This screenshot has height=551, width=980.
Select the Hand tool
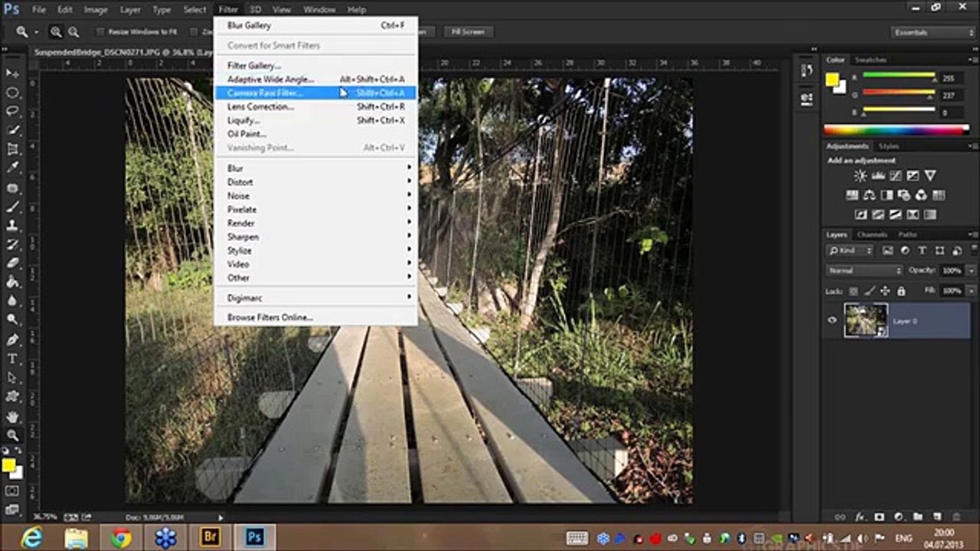[12, 417]
